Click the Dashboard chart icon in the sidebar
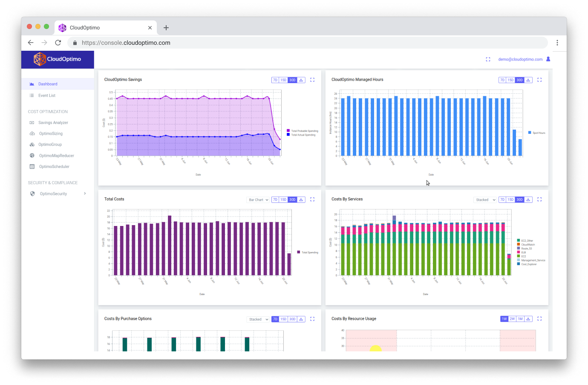This screenshot has height=385, width=588. point(32,84)
